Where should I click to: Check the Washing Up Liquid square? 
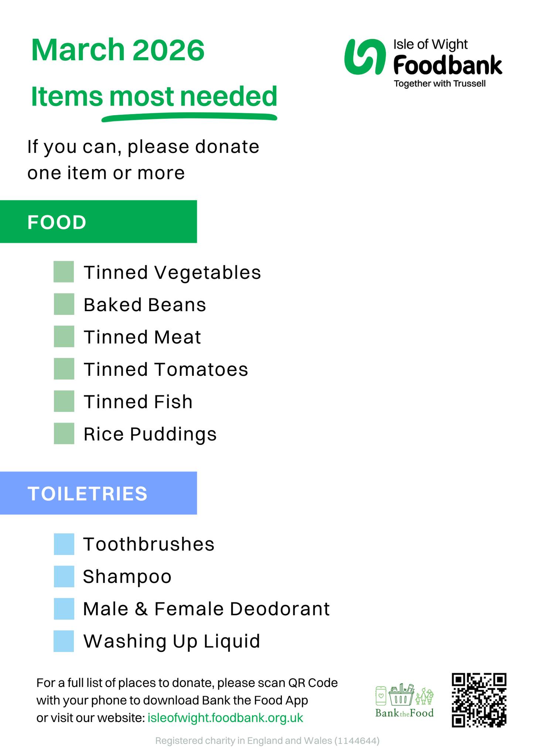tap(64, 641)
